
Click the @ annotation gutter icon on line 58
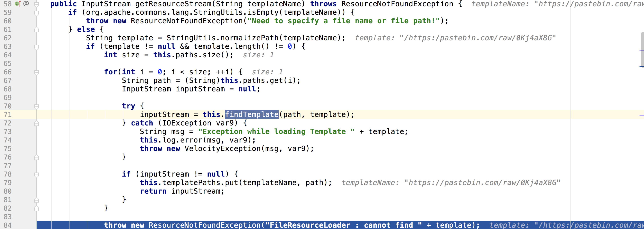click(x=26, y=4)
